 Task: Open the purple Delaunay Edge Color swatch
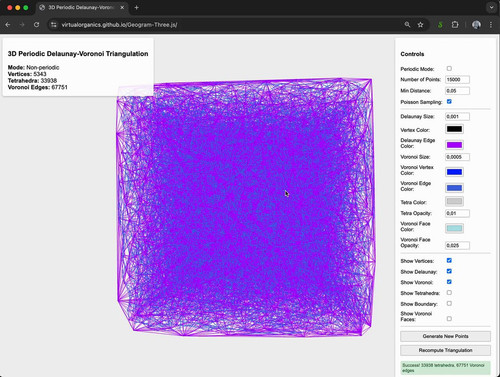point(454,145)
